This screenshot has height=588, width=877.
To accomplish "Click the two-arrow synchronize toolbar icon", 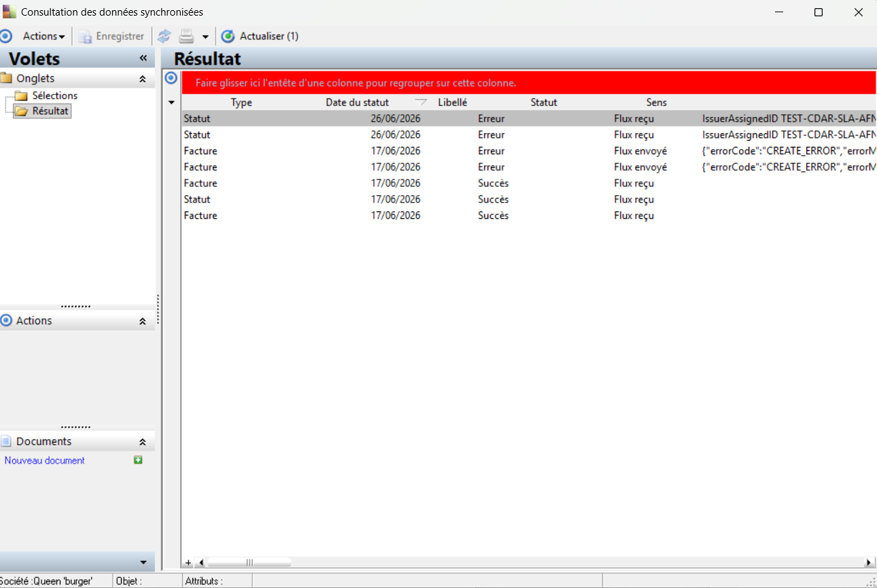I will click(x=164, y=36).
